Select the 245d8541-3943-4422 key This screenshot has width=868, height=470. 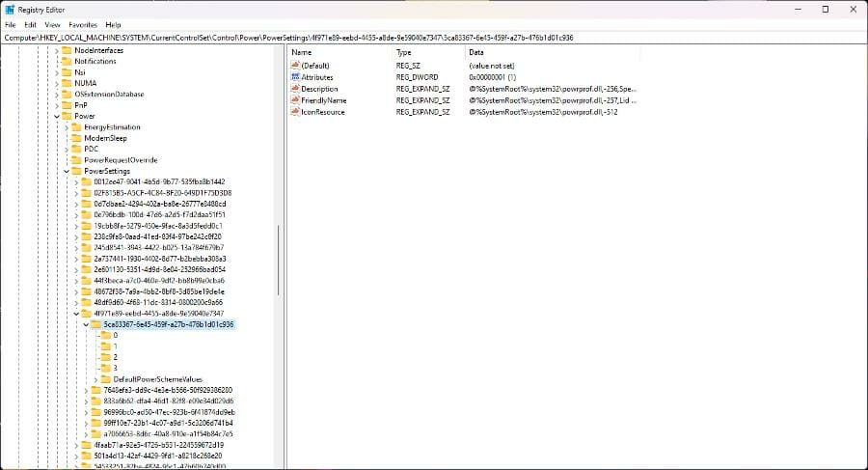tap(158, 248)
